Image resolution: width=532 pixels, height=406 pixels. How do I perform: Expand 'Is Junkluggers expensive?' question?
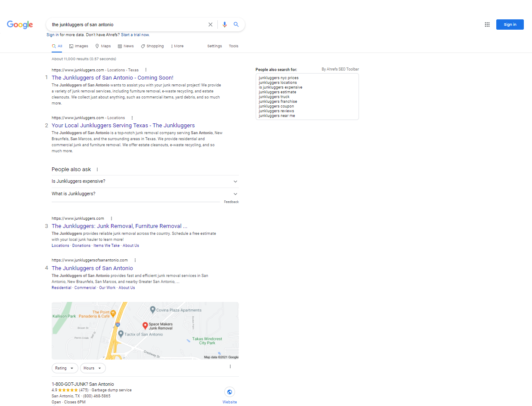click(145, 181)
